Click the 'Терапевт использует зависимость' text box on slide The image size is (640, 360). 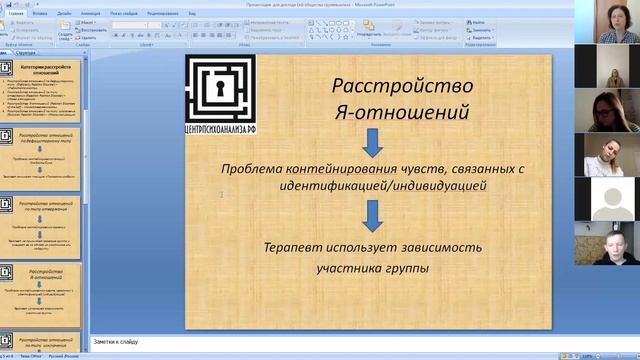point(372,257)
